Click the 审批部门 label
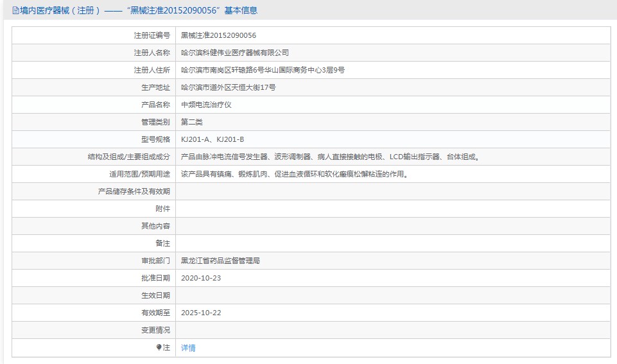This screenshot has width=617, height=364. pyautogui.click(x=155, y=261)
